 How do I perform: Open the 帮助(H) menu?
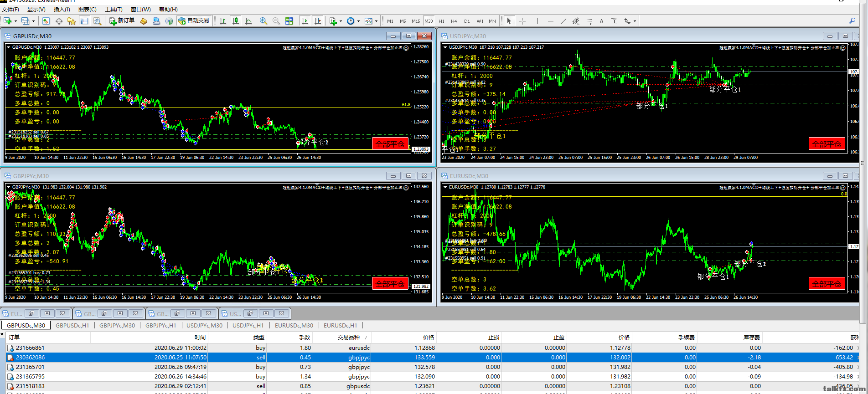tap(168, 9)
